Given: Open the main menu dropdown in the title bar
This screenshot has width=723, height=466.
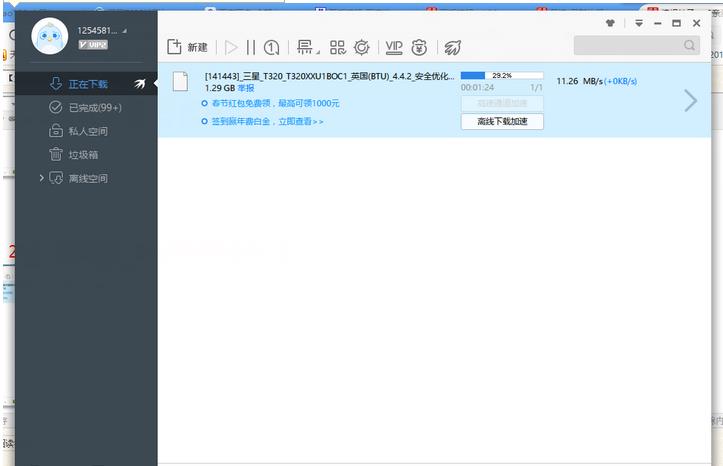Looking at the screenshot, I should [x=638, y=23].
